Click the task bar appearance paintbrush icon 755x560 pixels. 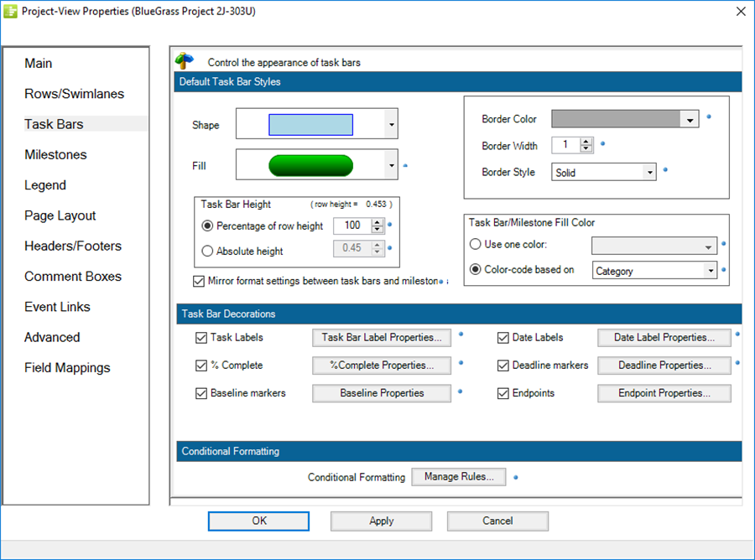pyautogui.click(x=185, y=60)
